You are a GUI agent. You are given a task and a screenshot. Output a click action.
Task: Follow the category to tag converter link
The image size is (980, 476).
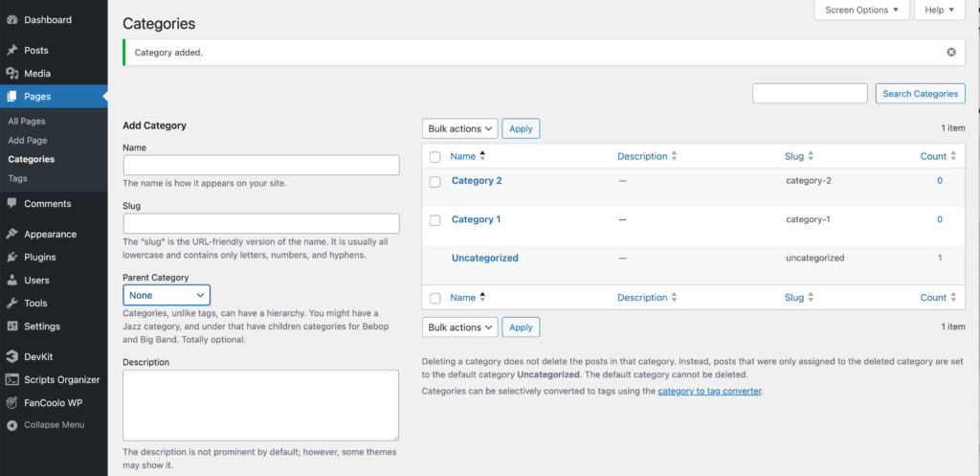pos(709,391)
